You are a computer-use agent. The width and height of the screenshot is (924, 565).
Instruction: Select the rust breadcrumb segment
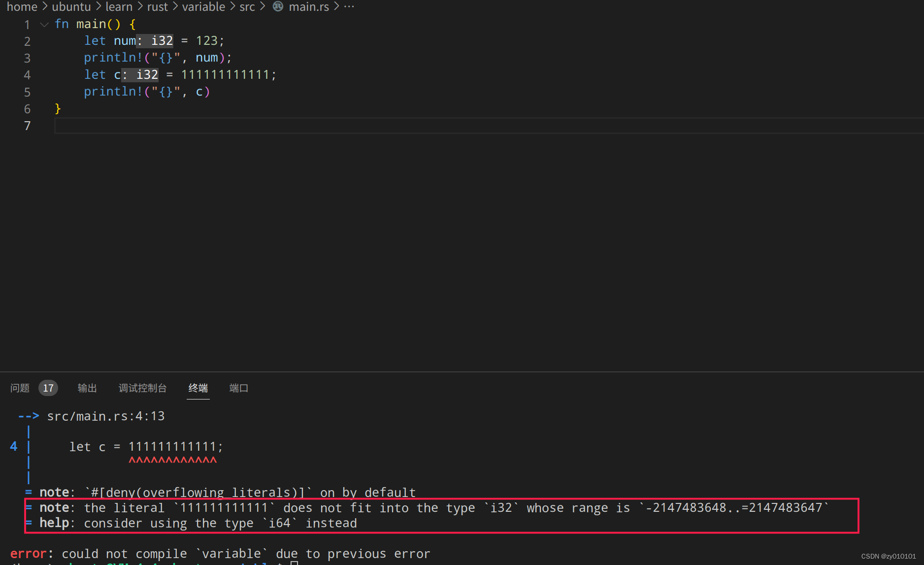[158, 6]
